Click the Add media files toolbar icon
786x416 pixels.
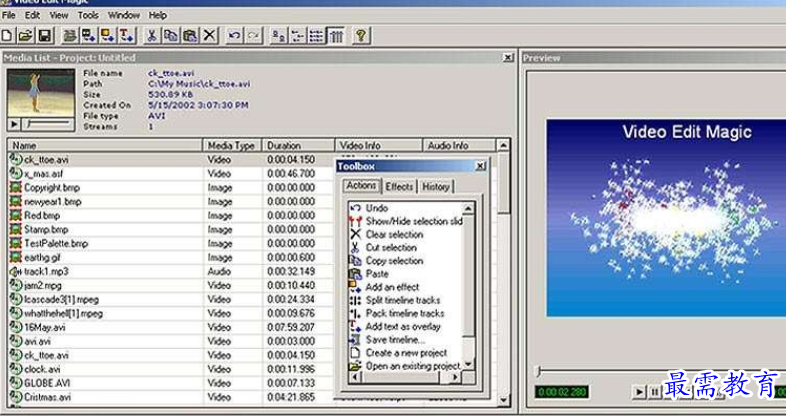click(70, 36)
